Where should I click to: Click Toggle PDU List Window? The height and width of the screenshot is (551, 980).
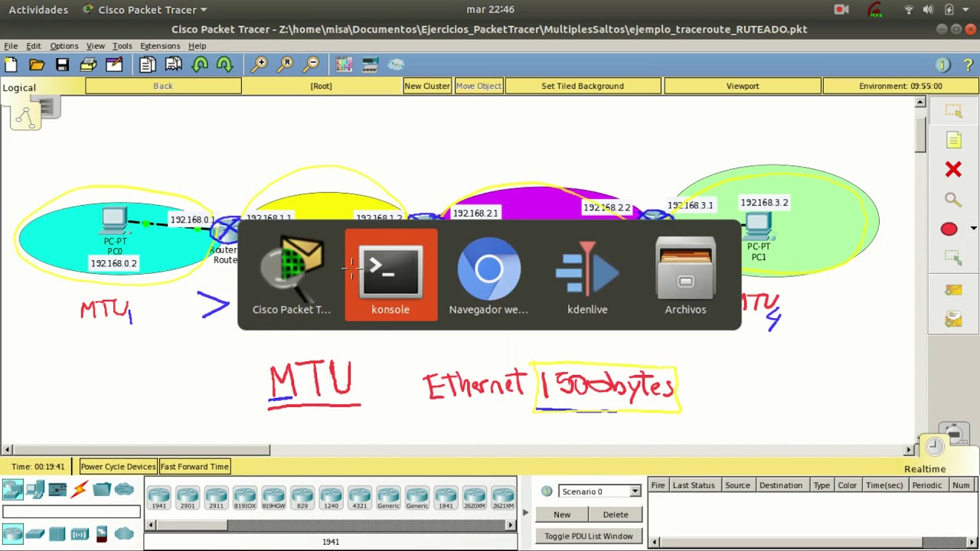pyautogui.click(x=588, y=536)
